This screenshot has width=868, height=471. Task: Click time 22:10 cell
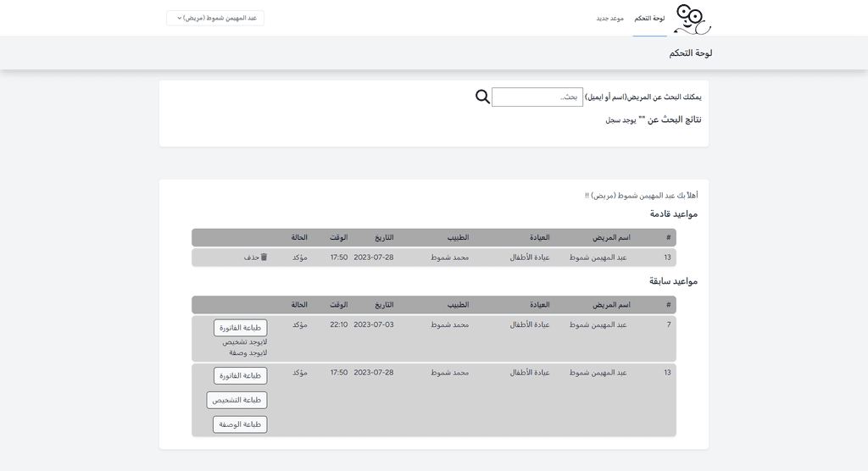point(339,324)
